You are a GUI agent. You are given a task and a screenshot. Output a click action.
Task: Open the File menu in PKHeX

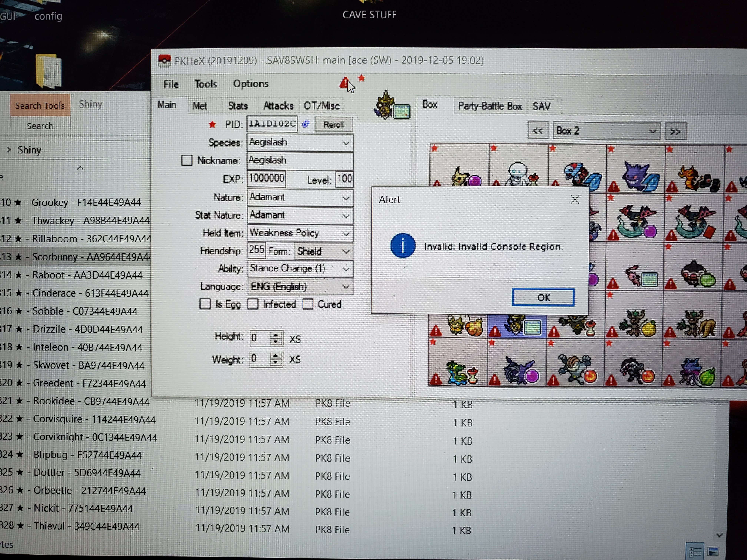pos(171,84)
